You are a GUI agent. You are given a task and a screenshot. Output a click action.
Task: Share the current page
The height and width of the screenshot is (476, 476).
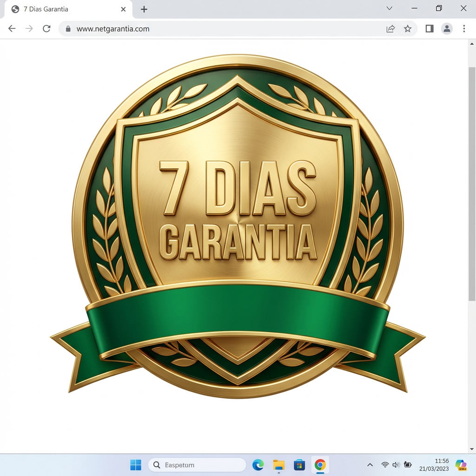click(390, 28)
